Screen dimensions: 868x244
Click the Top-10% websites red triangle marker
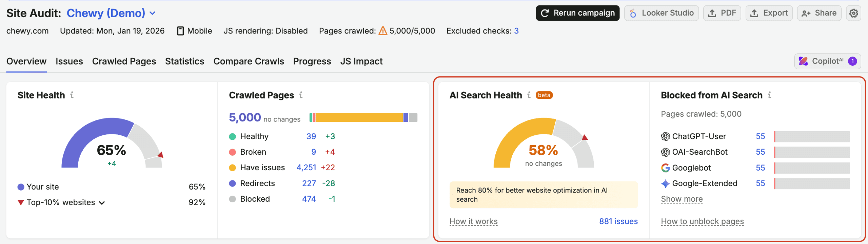click(x=21, y=202)
